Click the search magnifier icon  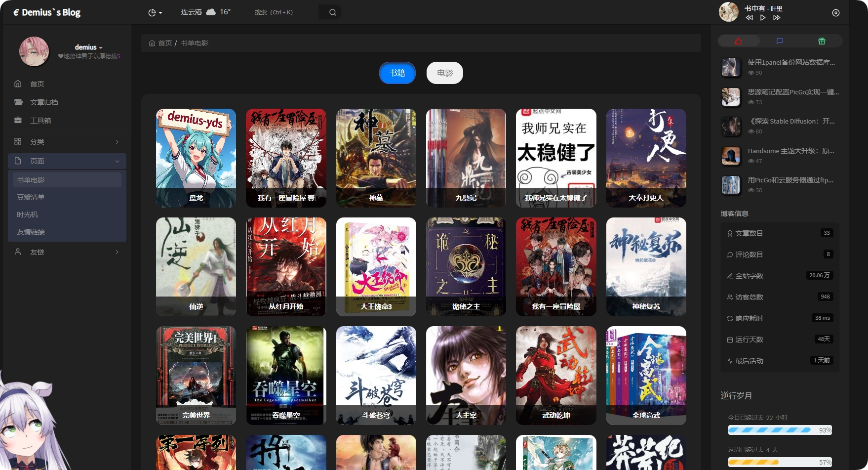coord(332,12)
